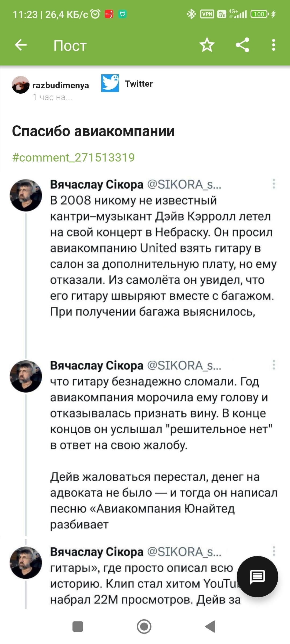The width and height of the screenshot is (290, 644).
Task: Tap first Вячаслау Сікора tweet avatar
Action: tap(26, 195)
